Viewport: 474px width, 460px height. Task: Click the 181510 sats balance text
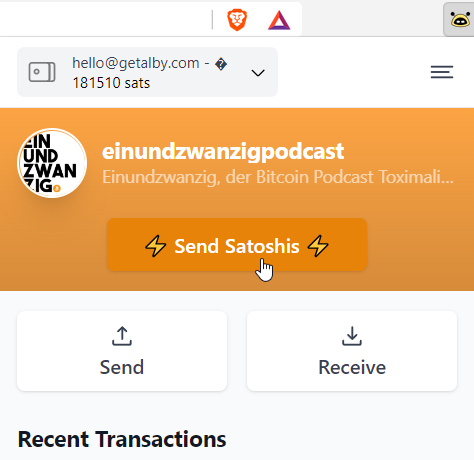(x=111, y=83)
